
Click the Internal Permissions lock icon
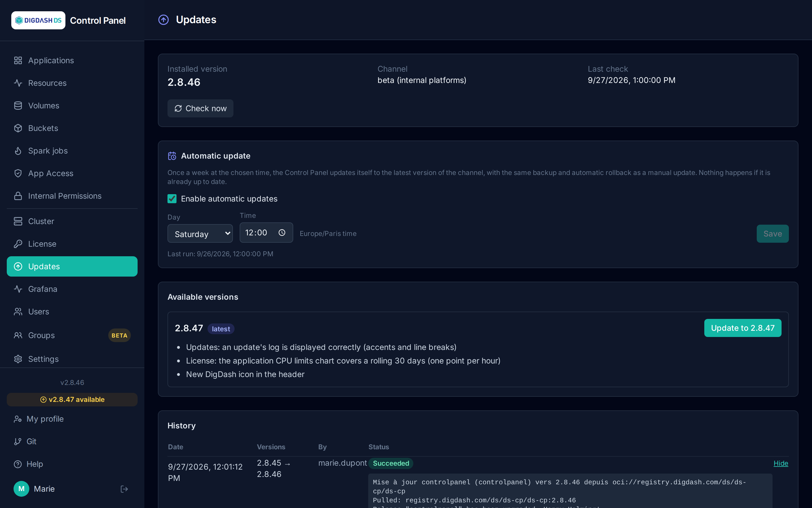(x=18, y=196)
